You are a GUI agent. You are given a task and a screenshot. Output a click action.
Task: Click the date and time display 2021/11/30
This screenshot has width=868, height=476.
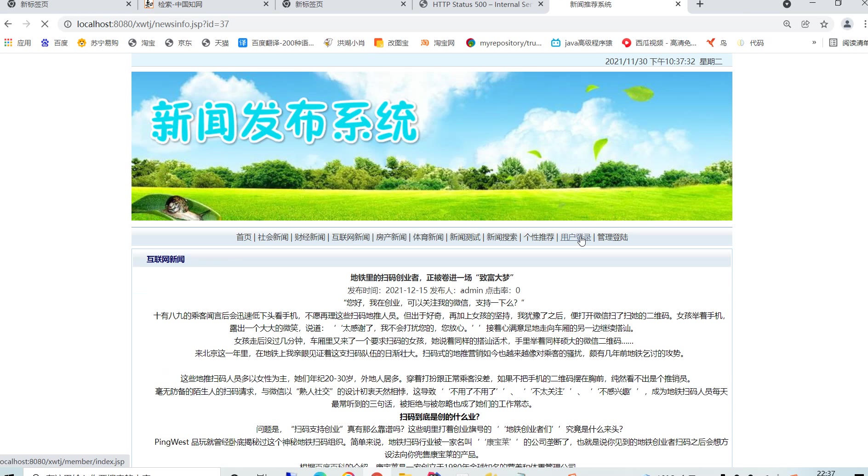point(663,62)
